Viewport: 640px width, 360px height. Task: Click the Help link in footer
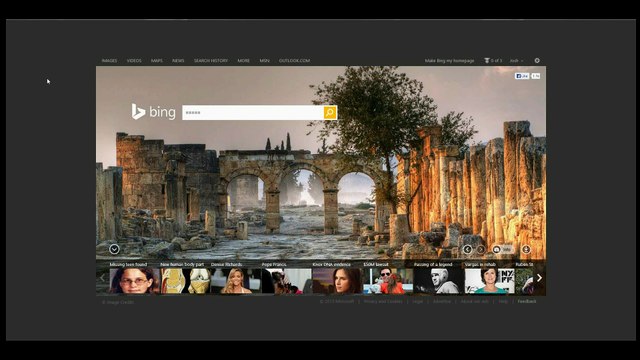click(503, 302)
